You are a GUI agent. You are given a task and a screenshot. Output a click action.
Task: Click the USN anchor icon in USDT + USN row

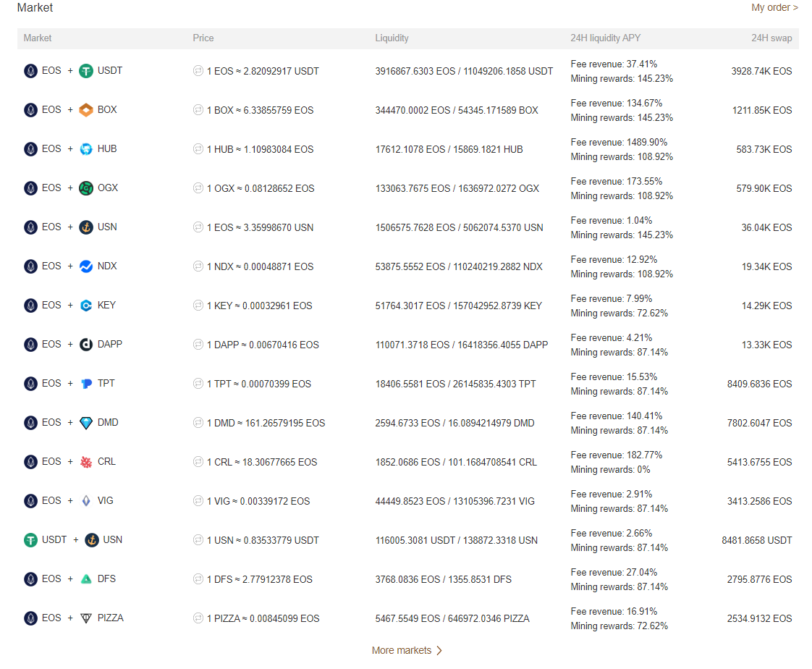[92, 540]
